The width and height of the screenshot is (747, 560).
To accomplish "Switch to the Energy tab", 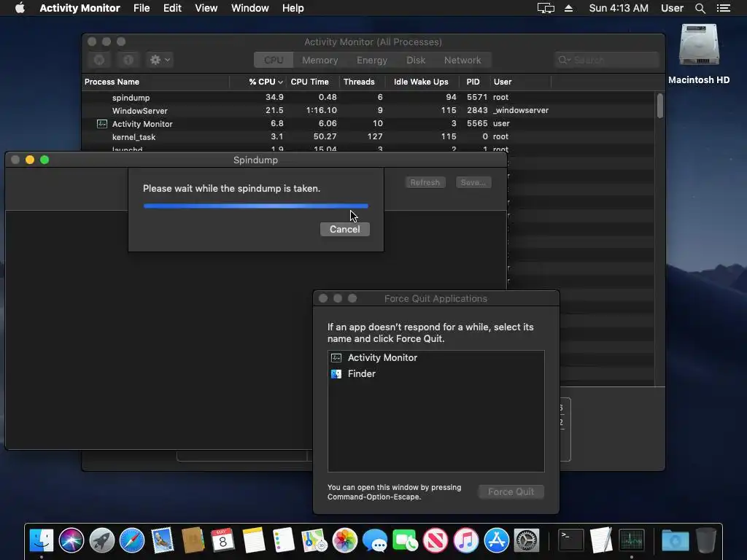I will [x=372, y=61].
